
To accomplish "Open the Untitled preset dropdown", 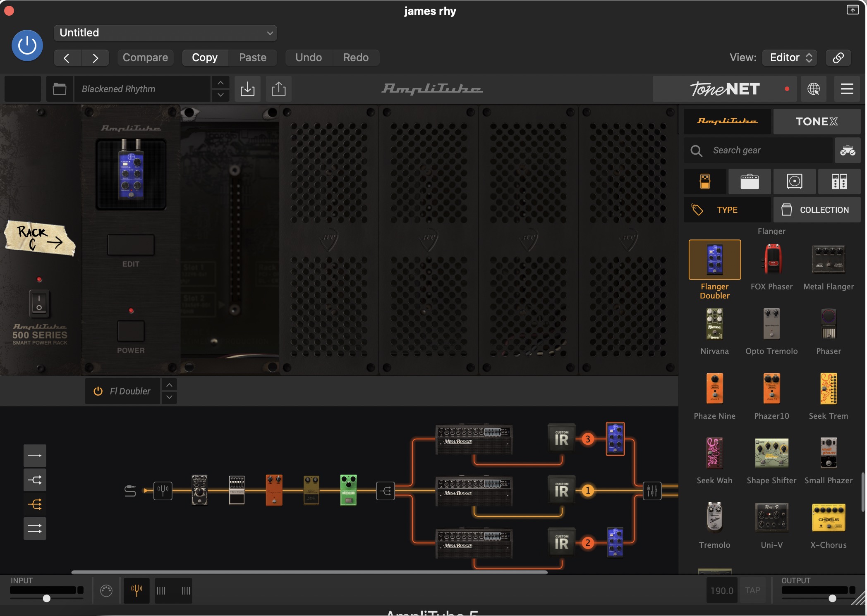I will click(165, 33).
